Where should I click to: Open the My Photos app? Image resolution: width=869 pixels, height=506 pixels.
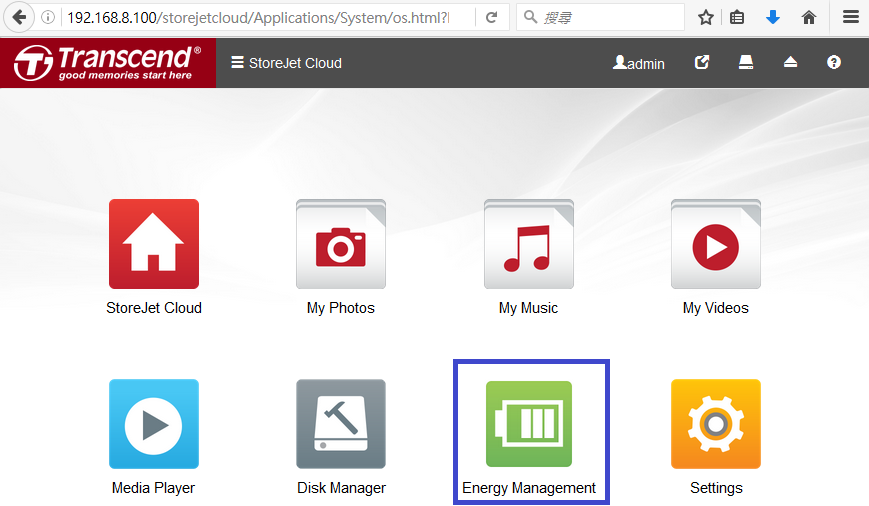point(341,244)
